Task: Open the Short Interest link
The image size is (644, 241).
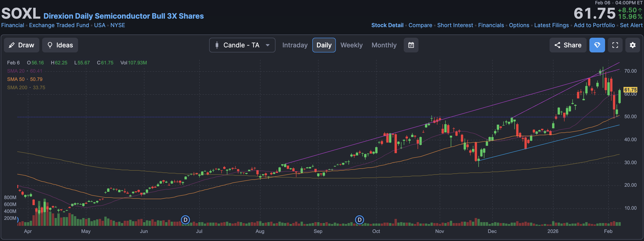Action: [x=455, y=25]
